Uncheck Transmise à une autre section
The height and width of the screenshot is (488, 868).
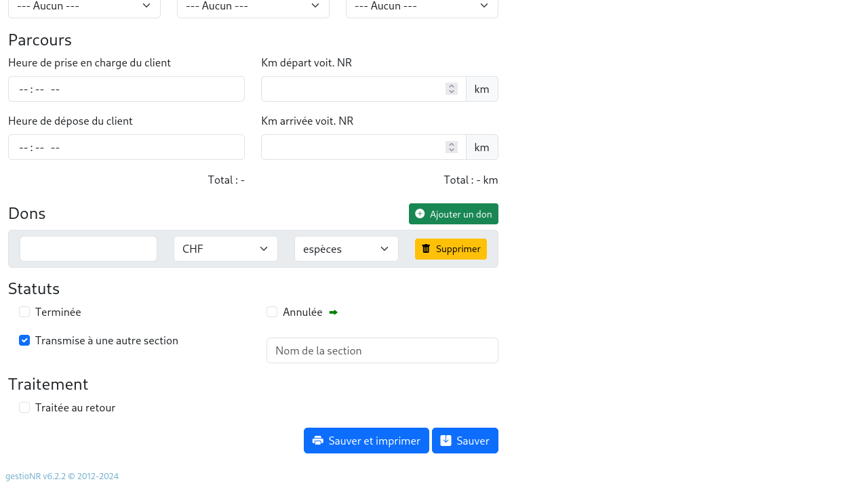tap(24, 340)
